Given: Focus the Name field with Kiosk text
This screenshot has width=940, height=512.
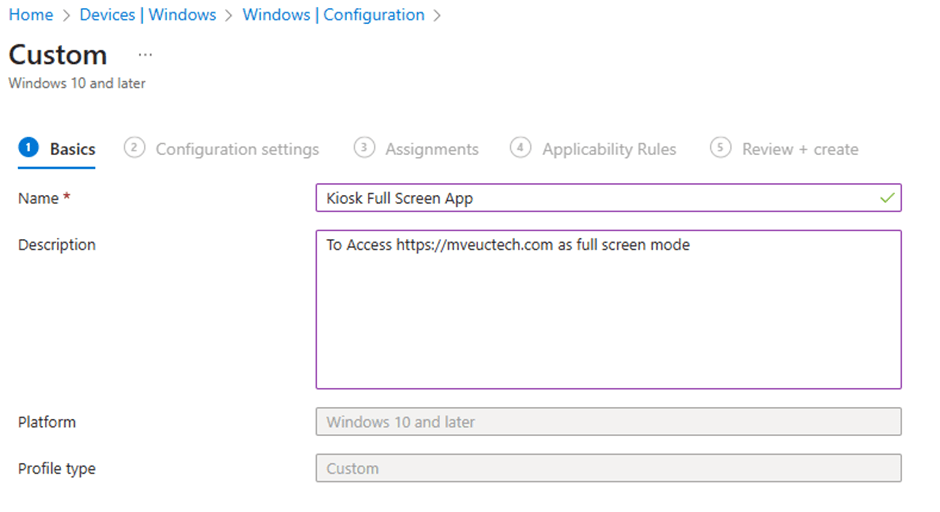Looking at the screenshot, I should (600, 198).
